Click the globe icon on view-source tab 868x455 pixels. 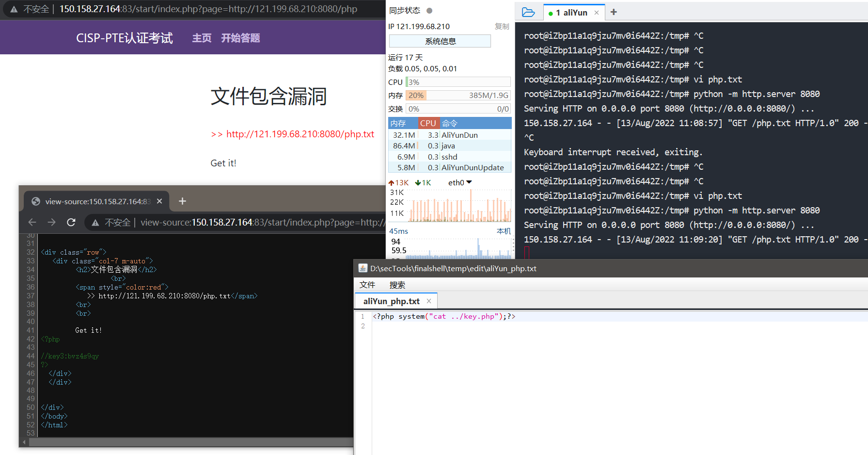(x=35, y=201)
